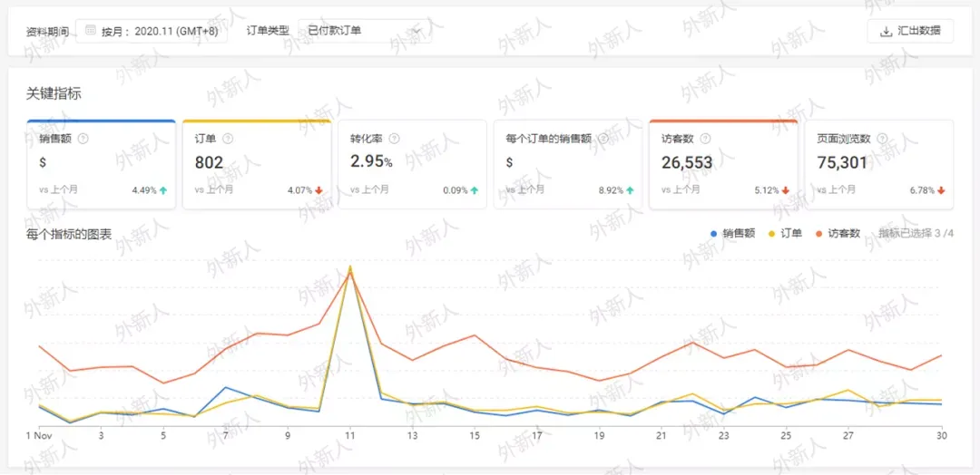Screen dimensions: 980x475
Task: Click orange 访客数 legend dot
Action: [818, 234]
